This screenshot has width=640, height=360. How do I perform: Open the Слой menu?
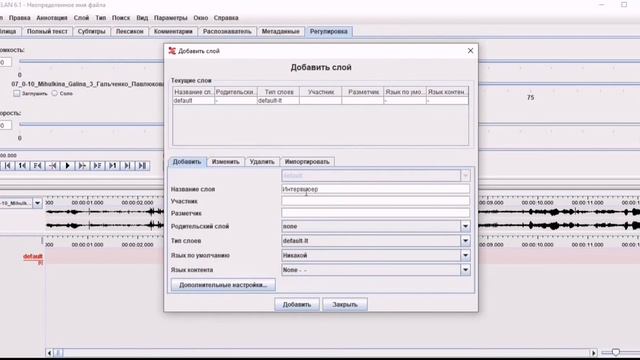81,18
